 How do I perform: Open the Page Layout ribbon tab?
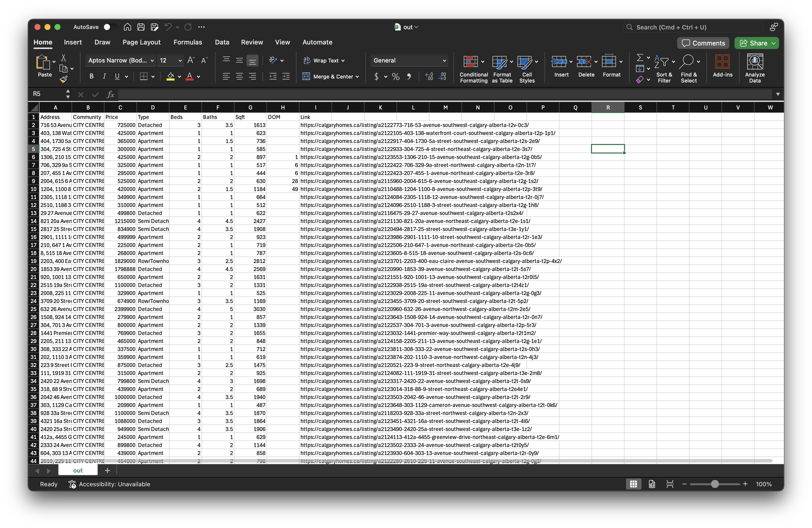(x=141, y=42)
